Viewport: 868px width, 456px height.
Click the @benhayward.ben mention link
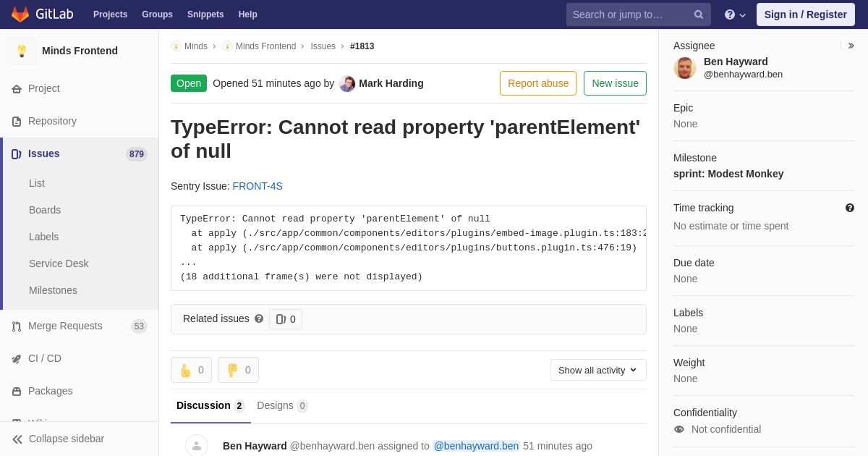coord(476,446)
